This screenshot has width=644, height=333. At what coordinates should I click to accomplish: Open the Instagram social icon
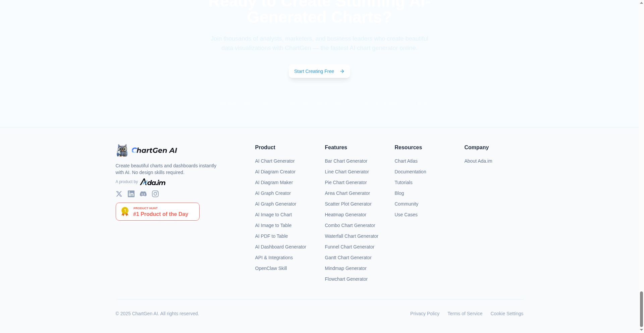pyautogui.click(x=155, y=194)
